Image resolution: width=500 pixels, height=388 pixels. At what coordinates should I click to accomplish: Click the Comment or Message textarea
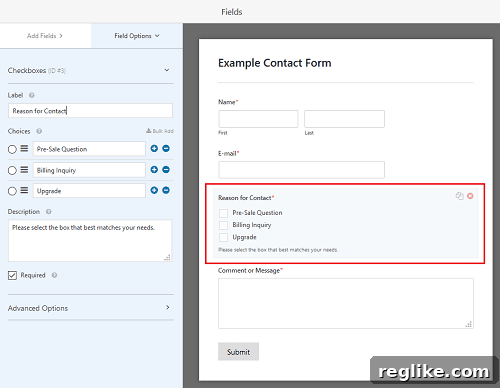pos(346,304)
